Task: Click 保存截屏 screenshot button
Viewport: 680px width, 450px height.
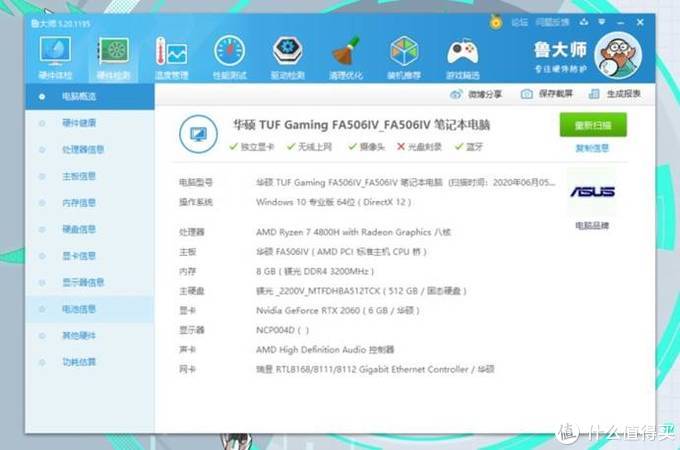Action: point(547,94)
